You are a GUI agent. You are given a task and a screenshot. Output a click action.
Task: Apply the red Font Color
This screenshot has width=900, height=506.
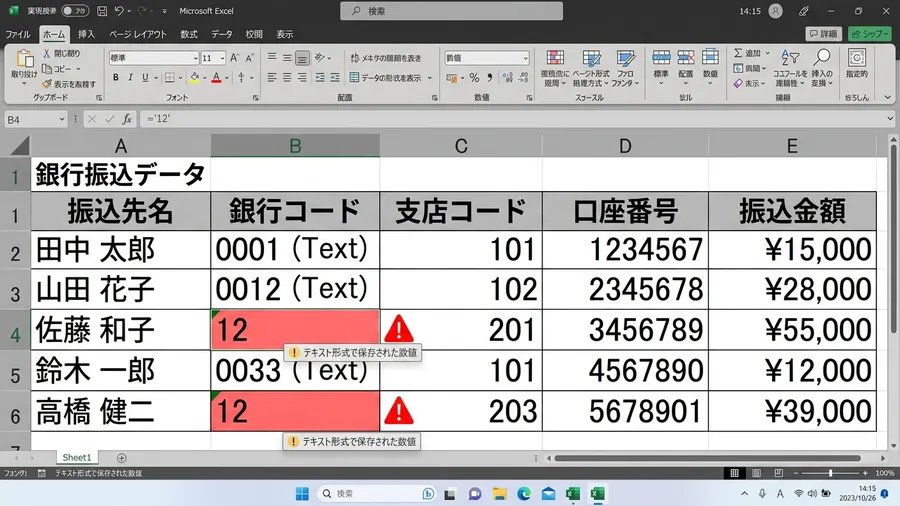tap(216, 77)
